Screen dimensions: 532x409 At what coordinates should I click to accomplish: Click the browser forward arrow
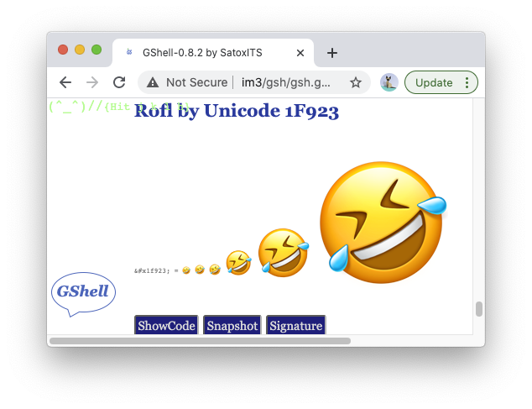pyautogui.click(x=92, y=82)
